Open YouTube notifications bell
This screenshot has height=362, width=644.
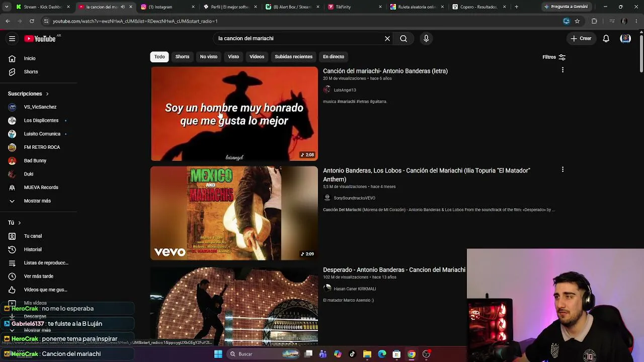606,39
